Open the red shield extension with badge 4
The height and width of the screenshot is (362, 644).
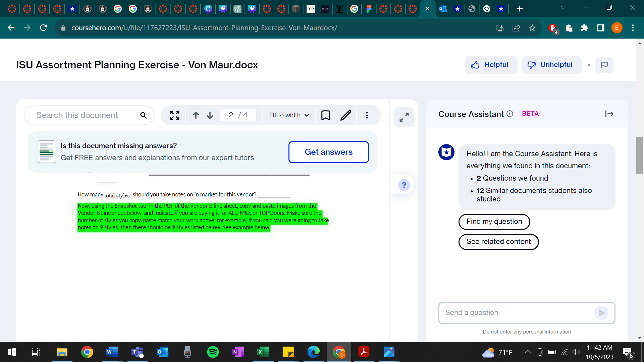pyautogui.click(x=553, y=28)
